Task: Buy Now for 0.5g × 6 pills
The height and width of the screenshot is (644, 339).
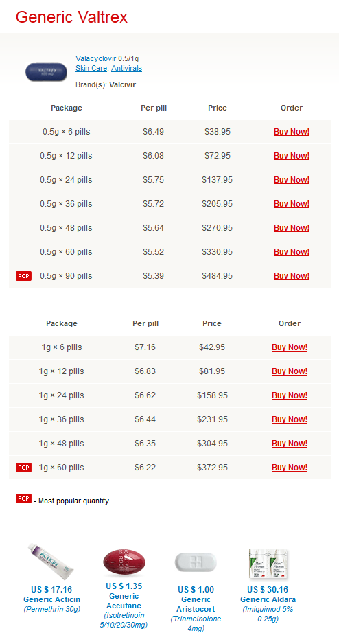Action: tap(292, 132)
